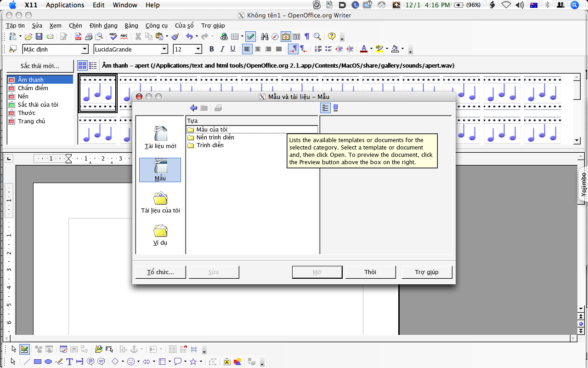Undo the last action with the arrow icon
This screenshot has width=588, height=368.
click(x=189, y=37)
